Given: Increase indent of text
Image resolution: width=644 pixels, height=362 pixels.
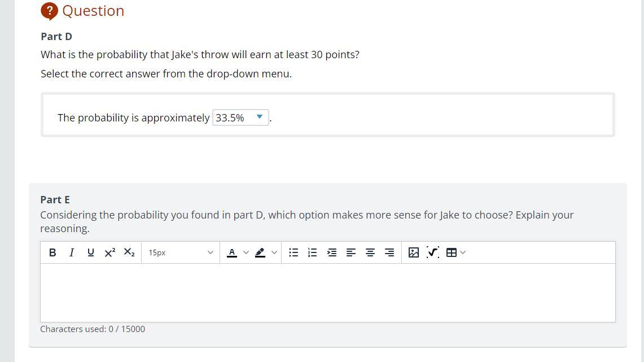Looking at the screenshot, I should tap(332, 252).
